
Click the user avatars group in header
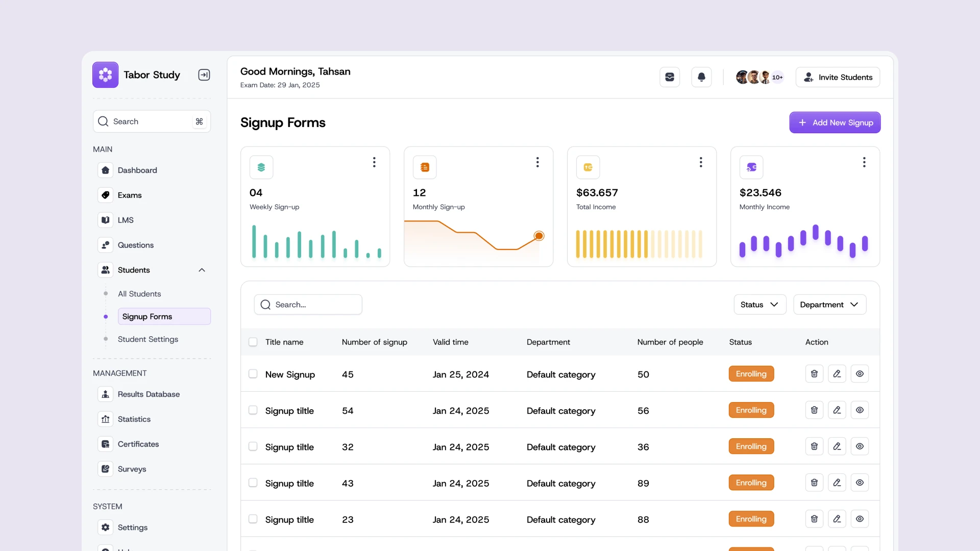coord(759,77)
